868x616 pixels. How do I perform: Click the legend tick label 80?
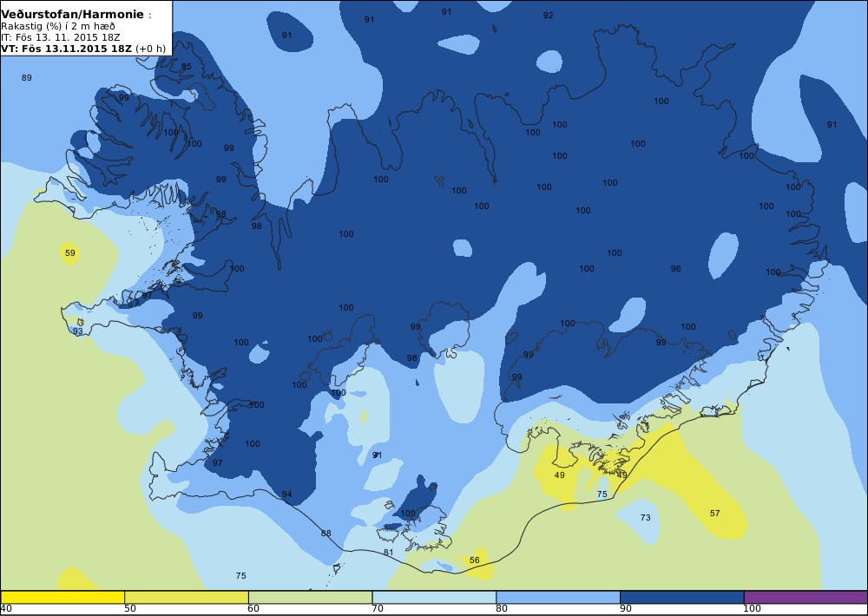click(502, 609)
